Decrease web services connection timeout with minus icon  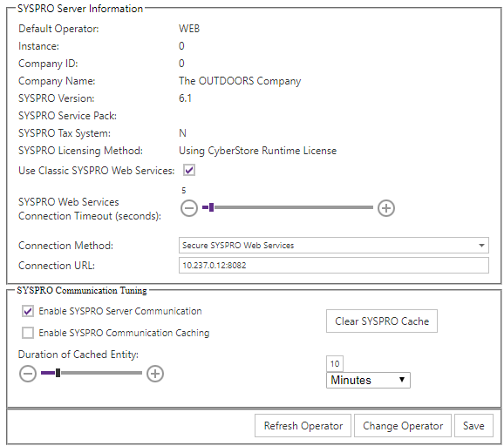[x=189, y=208]
